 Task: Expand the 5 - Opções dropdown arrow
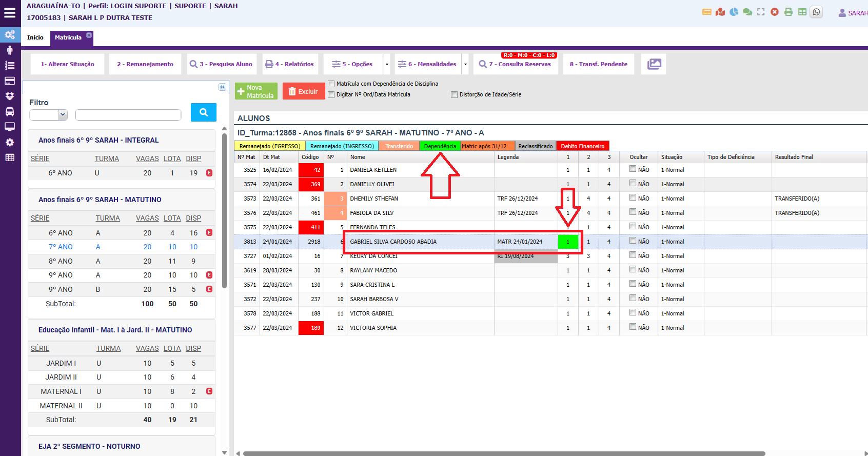click(x=387, y=64)
